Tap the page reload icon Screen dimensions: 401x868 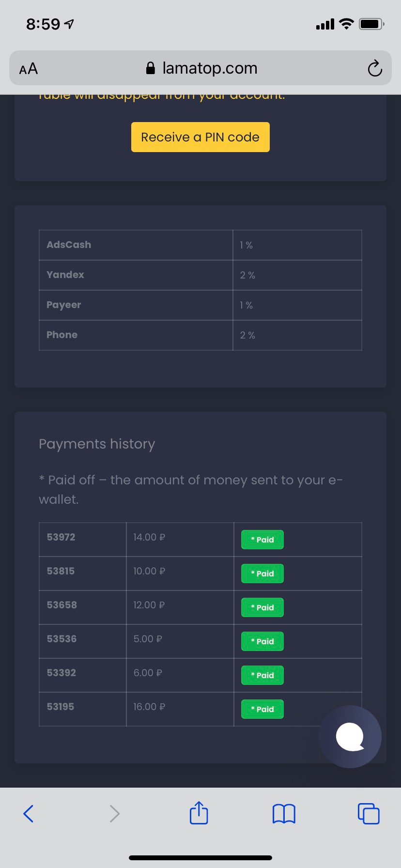tap(374, 68)
